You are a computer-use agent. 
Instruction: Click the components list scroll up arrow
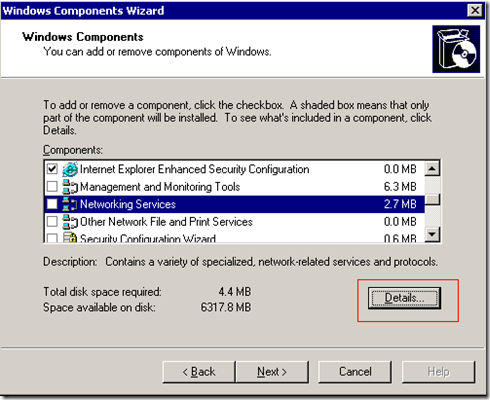[432, 169]
